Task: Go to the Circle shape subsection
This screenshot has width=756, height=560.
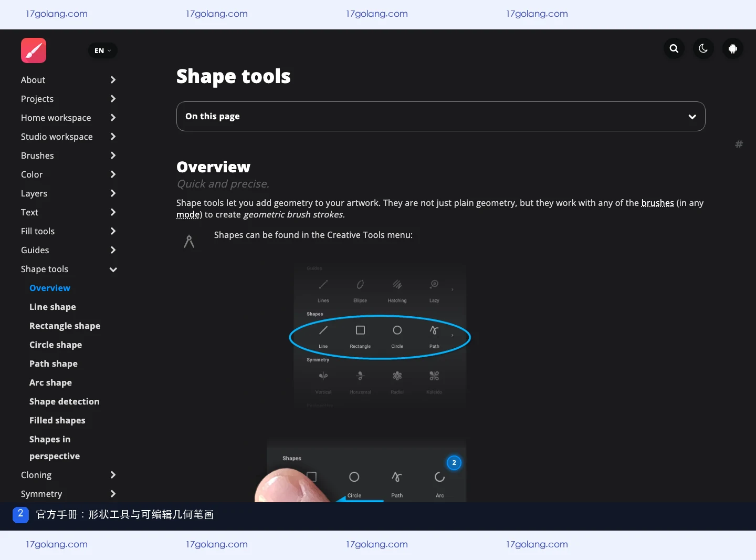Action: 56,345
